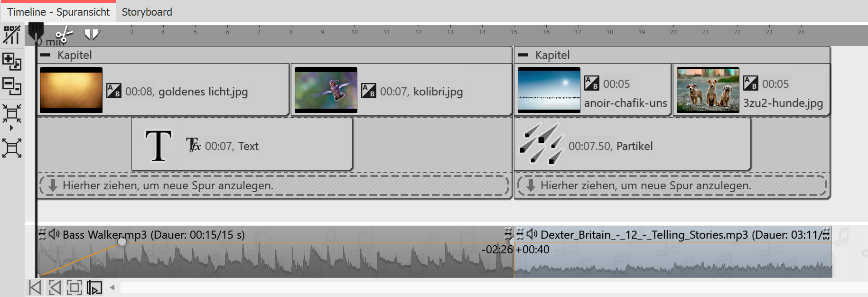Image resolution: width=868 pixels, height=297 pixels.
Task: Click the step-back triangle button
Action: [x=55, y=288]
